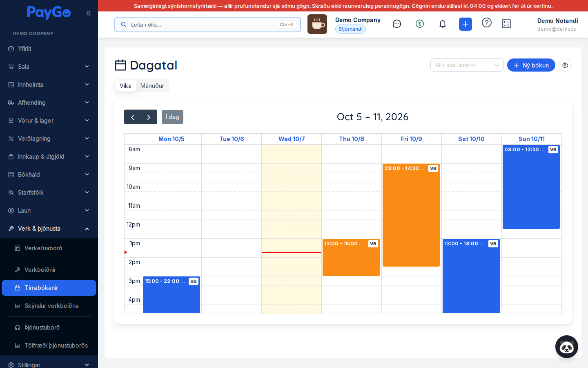
Task: Open calendar settings gear
Action: click(565, 65)
